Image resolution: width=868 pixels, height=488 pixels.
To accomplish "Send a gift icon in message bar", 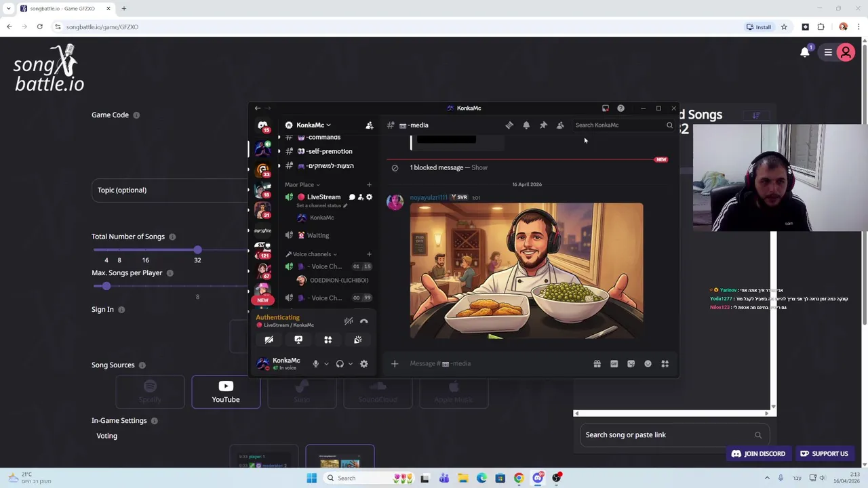I will click(597, 364).
